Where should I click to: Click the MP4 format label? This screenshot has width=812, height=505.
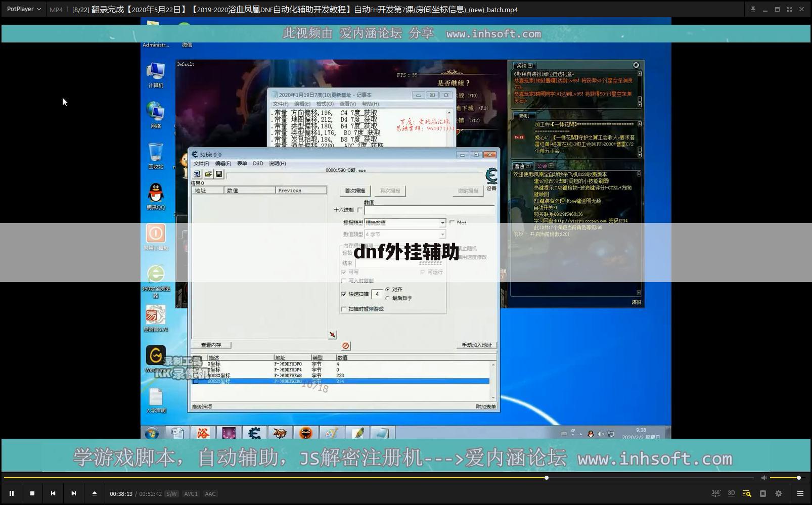click(56, 10)
